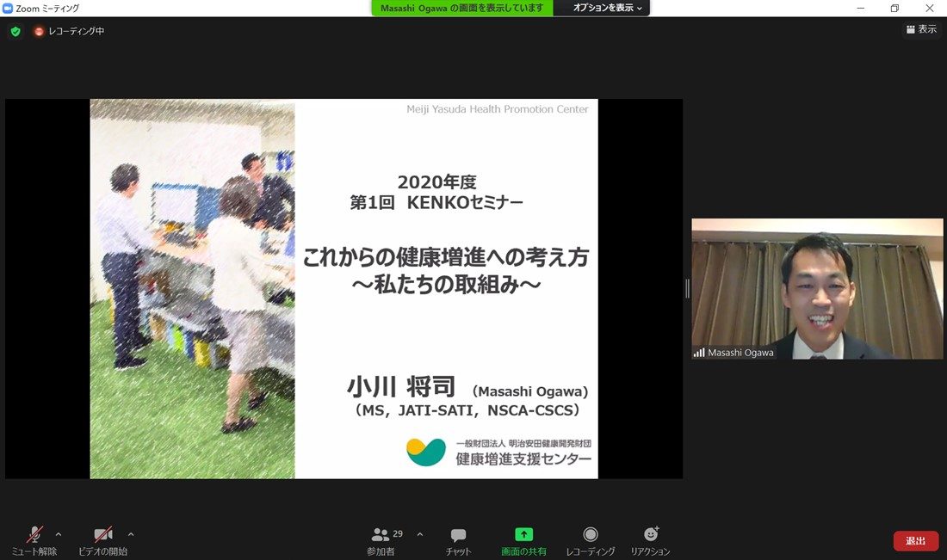Click the Zoom app icon in title bar
Viewport: 947px width, 560px height.
[x=8, y=9]
